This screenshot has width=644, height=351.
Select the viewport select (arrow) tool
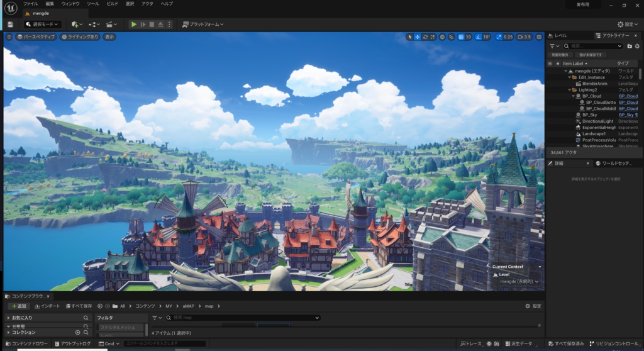coord(409,37)
